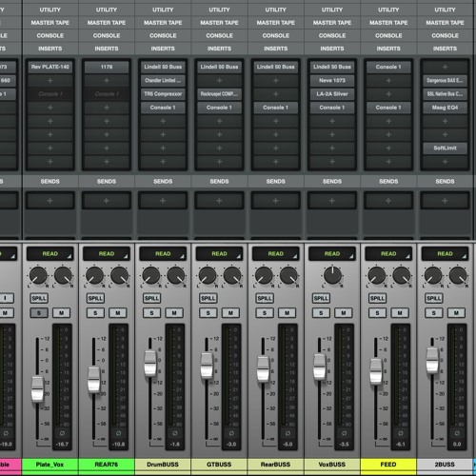Image resolution: width=476 pixels, height=476 pixels.
Task: Mute the DrumBUSS channel
Action: (174, 313)
